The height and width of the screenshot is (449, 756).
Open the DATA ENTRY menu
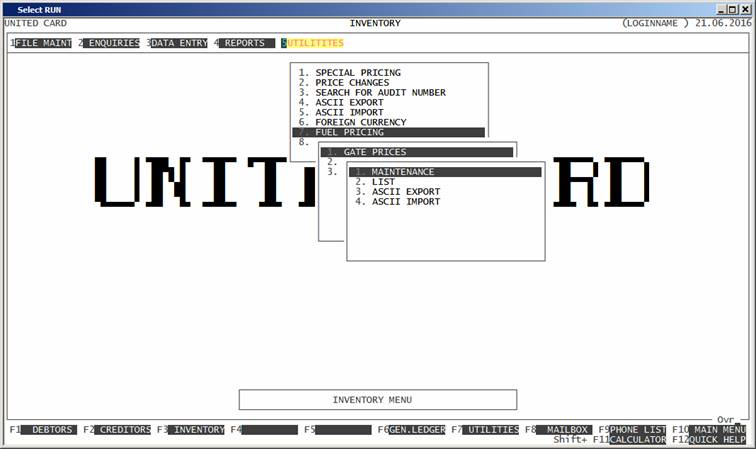click(x=179, y=43)
